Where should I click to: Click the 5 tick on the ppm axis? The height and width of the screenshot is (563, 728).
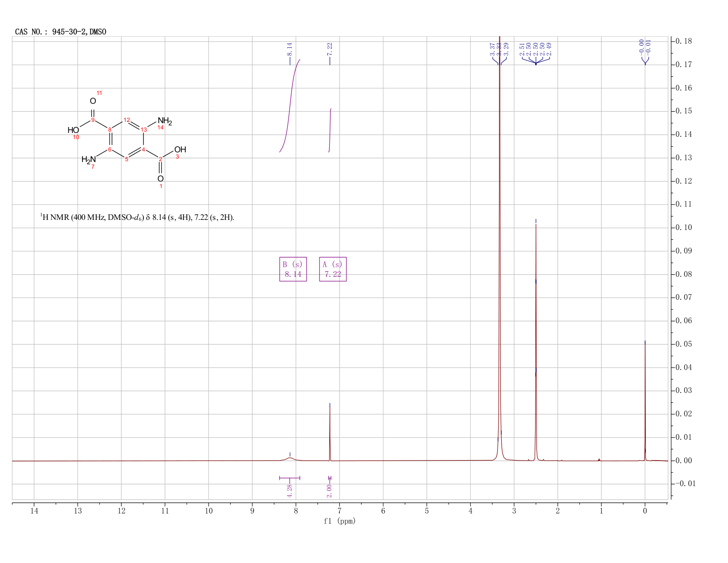tap(427, 511)
